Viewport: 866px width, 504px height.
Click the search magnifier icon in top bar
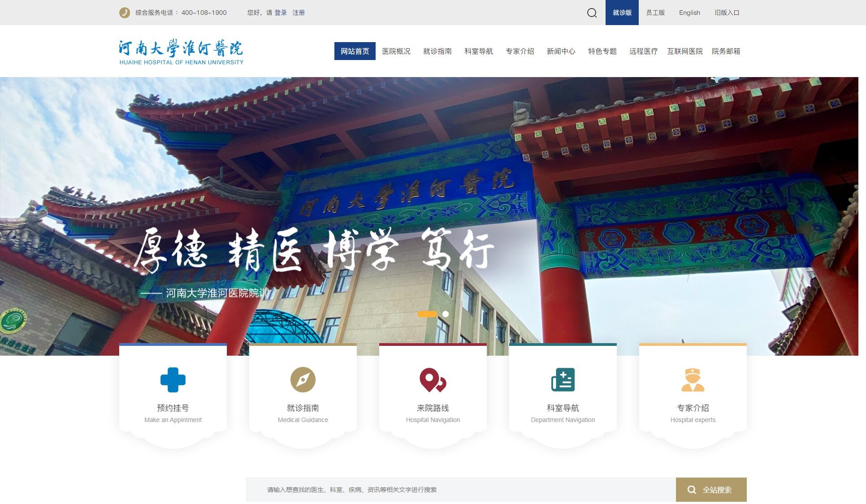pyautogui.click(x=592, y=13)
